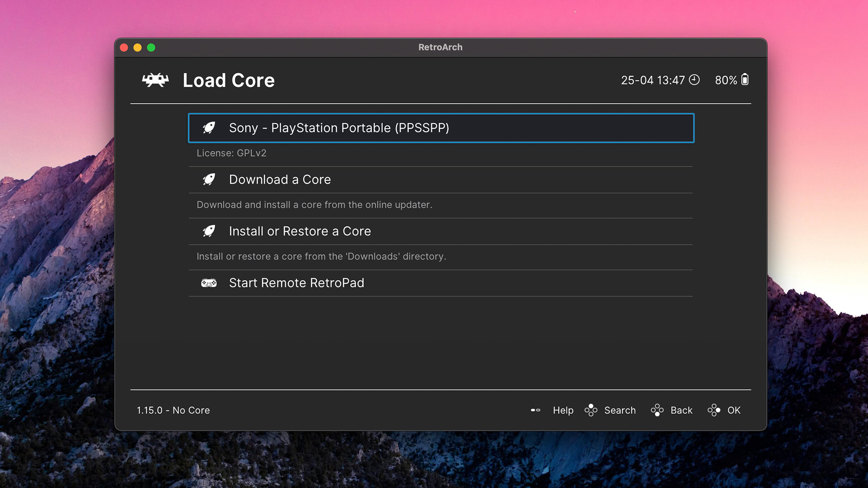Click the Help select-button icon

pyautogui.click(x=536, y=410)
